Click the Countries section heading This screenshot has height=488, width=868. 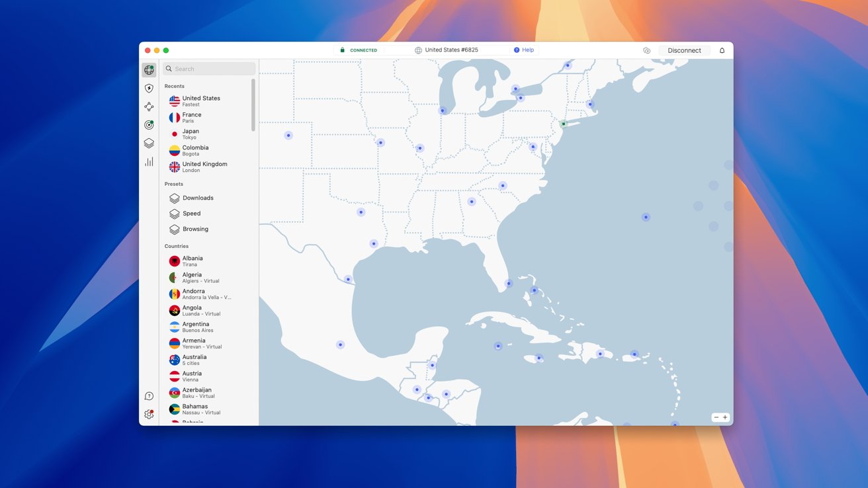(177, 247)
